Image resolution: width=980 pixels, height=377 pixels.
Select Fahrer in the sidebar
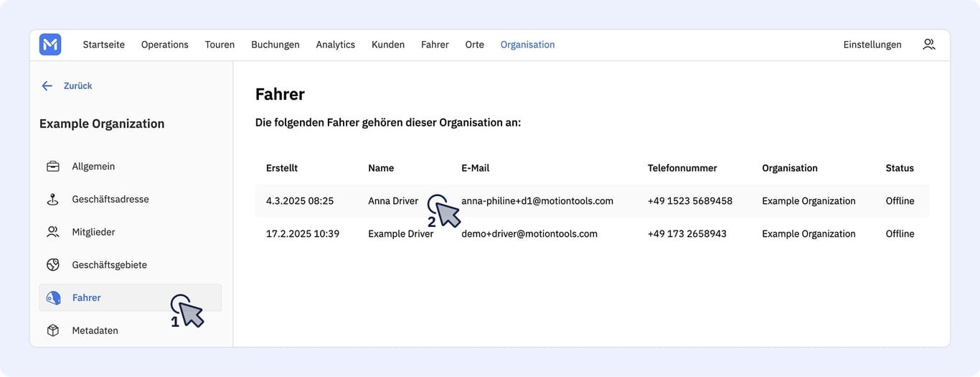[131, 297]
